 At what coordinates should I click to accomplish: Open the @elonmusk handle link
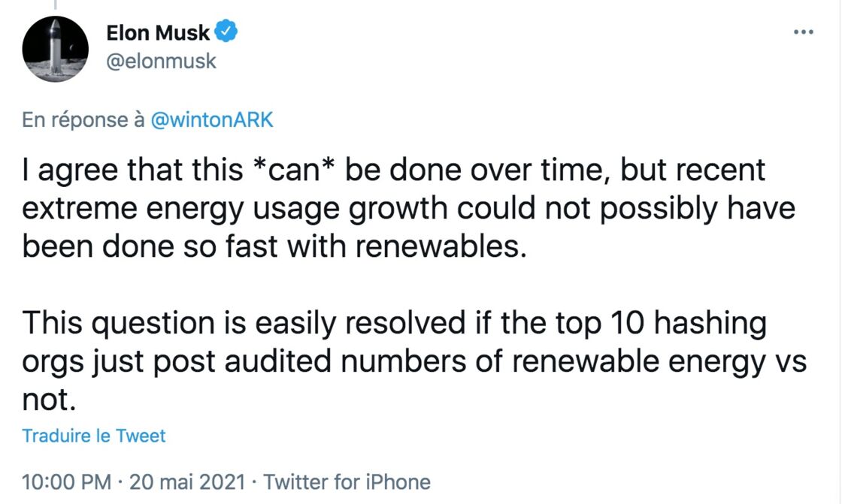click(161, 61)
